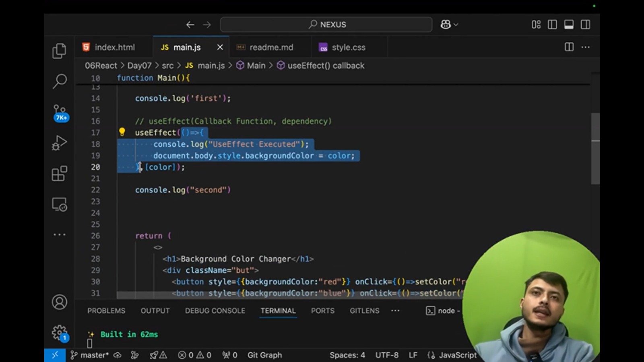Click the NEXUS command center search box
The height and width of the screenshot is (362, 644).
(x=326, y=25)
